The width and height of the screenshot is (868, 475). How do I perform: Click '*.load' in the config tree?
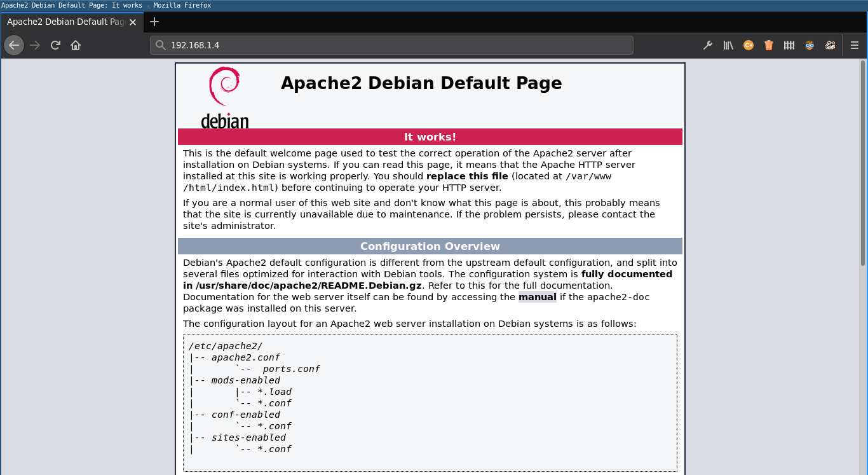coord(275,392)
